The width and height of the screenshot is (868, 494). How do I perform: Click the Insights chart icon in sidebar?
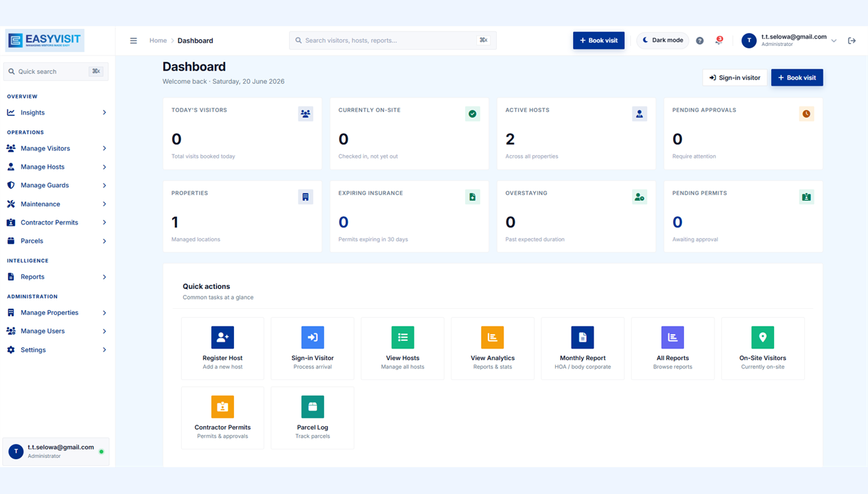click(11, 113)
